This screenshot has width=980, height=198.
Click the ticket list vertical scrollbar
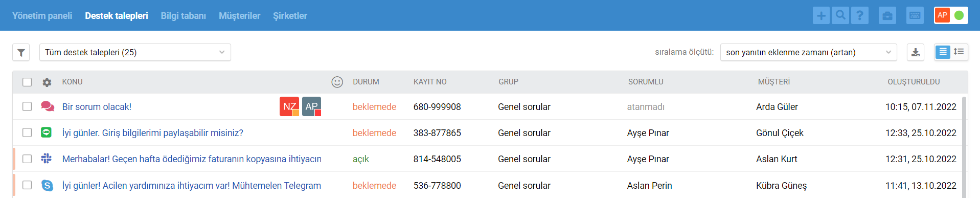965,146
